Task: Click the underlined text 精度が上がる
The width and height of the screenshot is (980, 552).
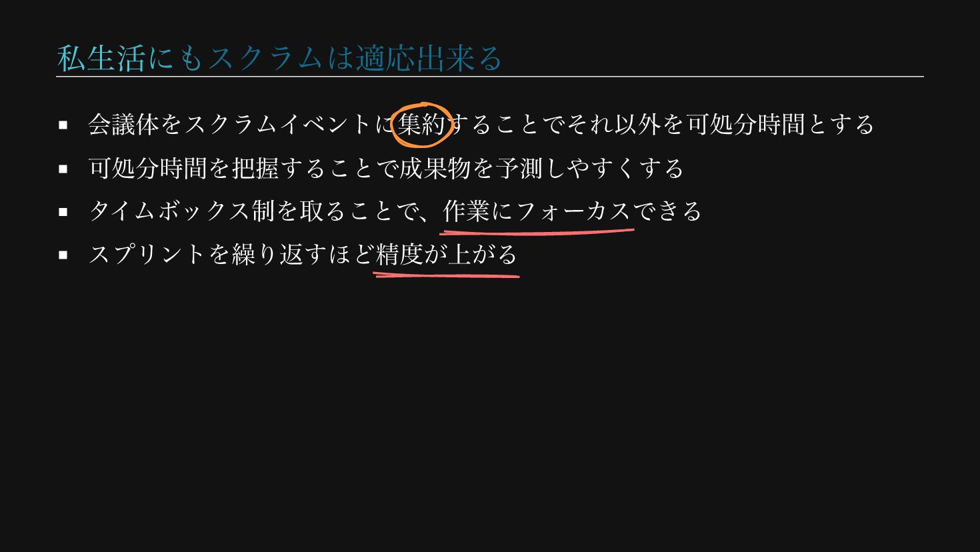Action: coord(447,254)
